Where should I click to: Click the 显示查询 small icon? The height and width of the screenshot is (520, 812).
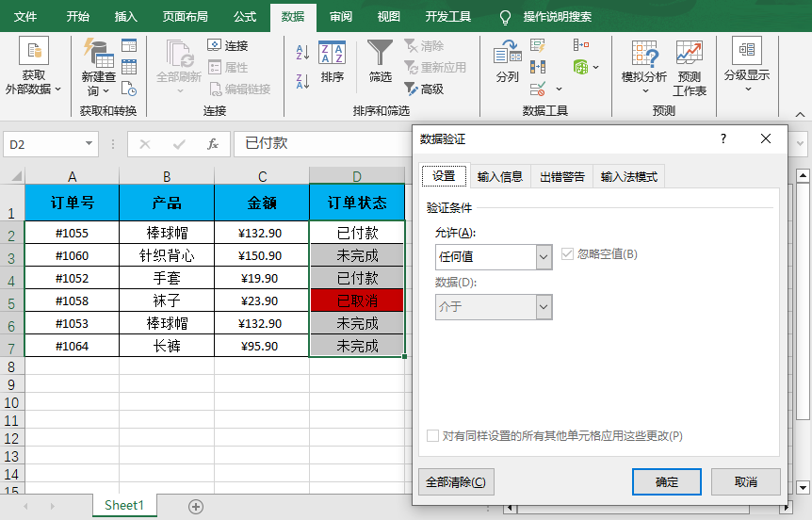coord(129,45)
